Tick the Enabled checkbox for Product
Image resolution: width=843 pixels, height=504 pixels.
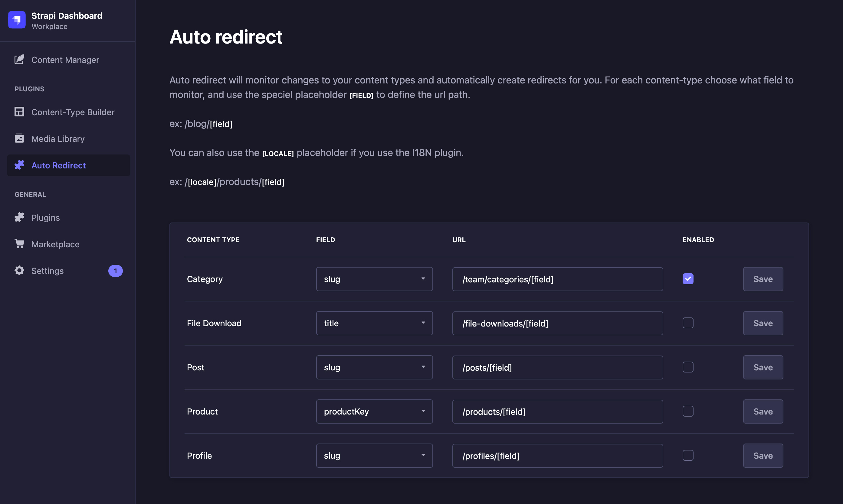point(688,411)
